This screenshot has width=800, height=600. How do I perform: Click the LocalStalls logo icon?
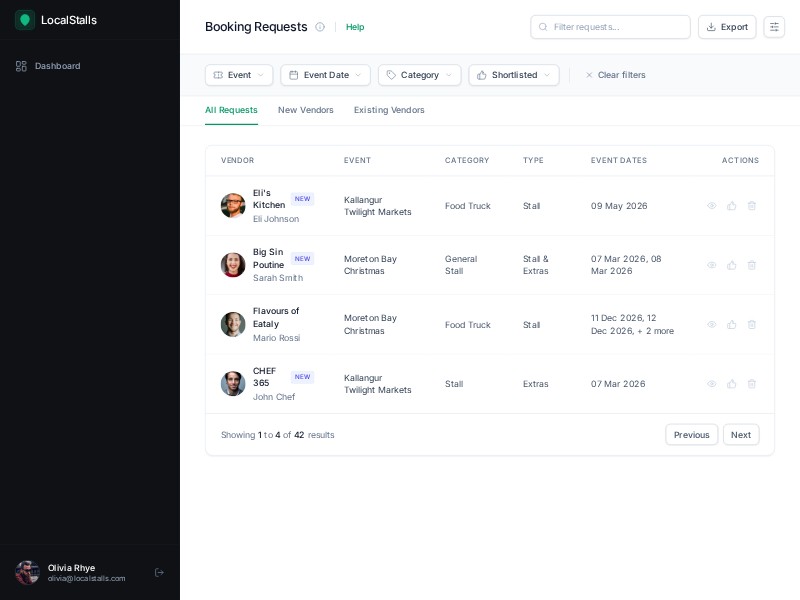[25, 20]
